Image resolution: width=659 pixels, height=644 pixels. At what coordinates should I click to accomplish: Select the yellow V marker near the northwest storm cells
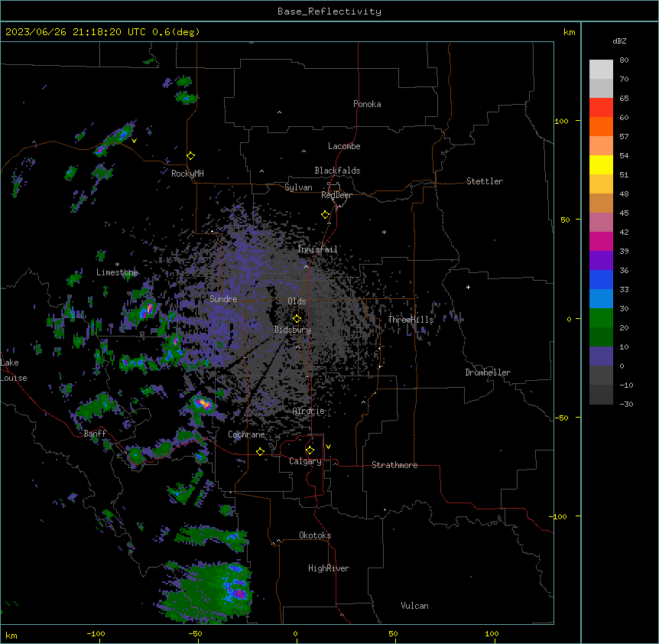point(134,141)
